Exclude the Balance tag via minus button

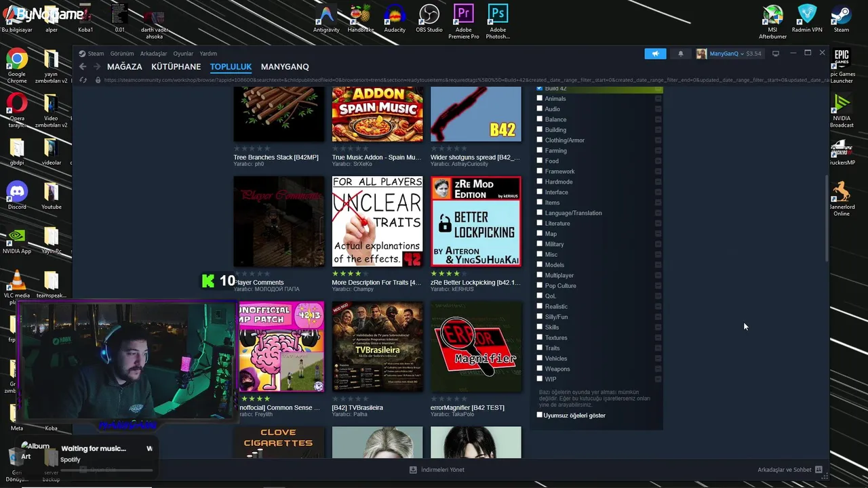[658, 119]
